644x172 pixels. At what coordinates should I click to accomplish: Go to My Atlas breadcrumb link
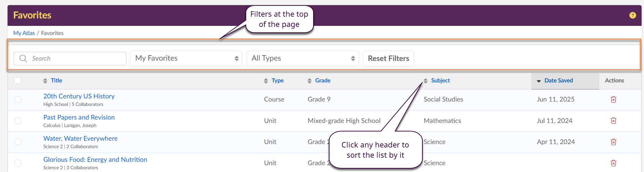(24, 33)
